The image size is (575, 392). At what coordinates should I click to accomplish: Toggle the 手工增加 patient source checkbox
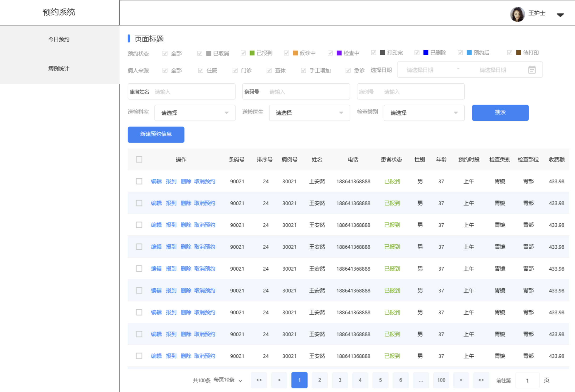coord(303,71)
